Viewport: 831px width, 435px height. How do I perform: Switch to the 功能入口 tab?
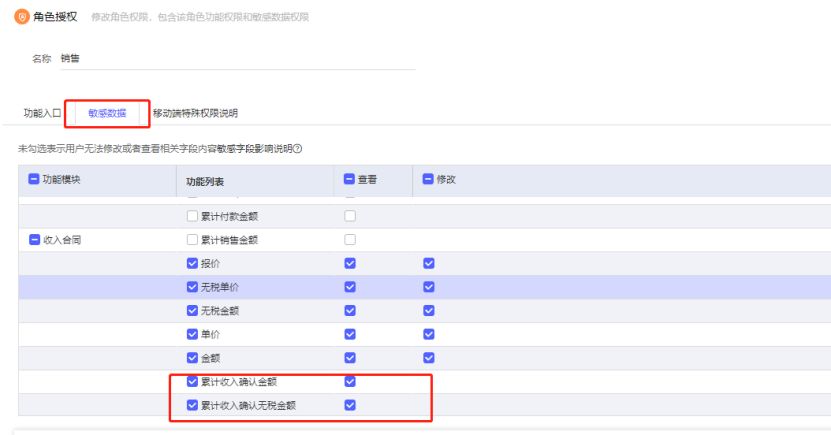pos(42,113)
